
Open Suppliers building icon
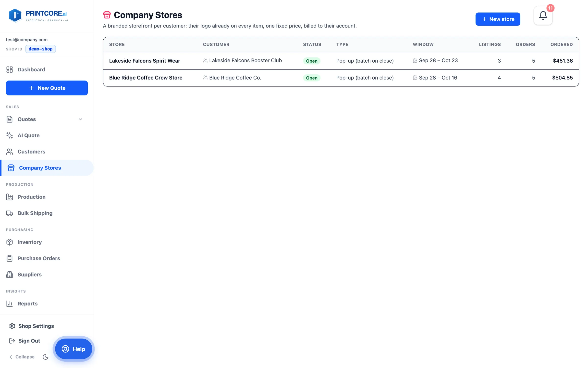tap(10, 275)
